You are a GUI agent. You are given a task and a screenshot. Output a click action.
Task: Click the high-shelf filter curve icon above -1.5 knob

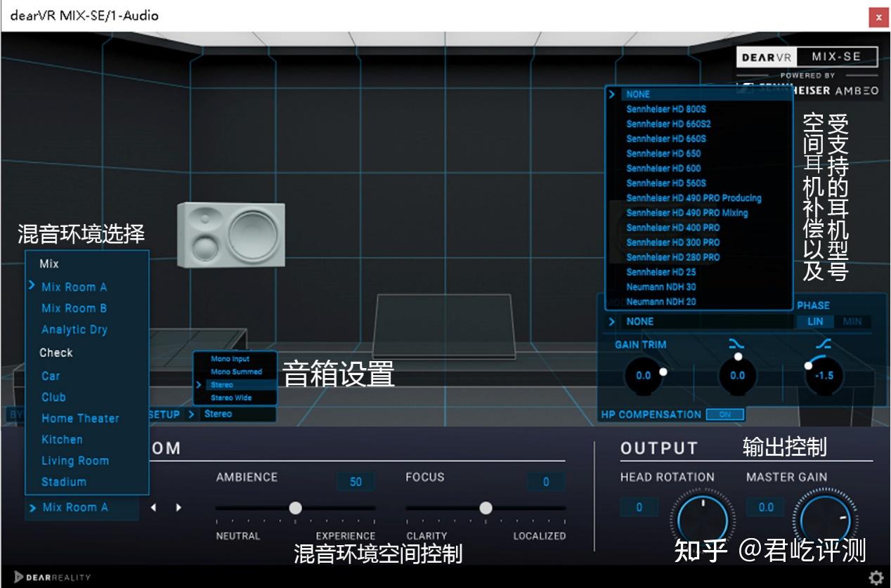pos(824,344)
